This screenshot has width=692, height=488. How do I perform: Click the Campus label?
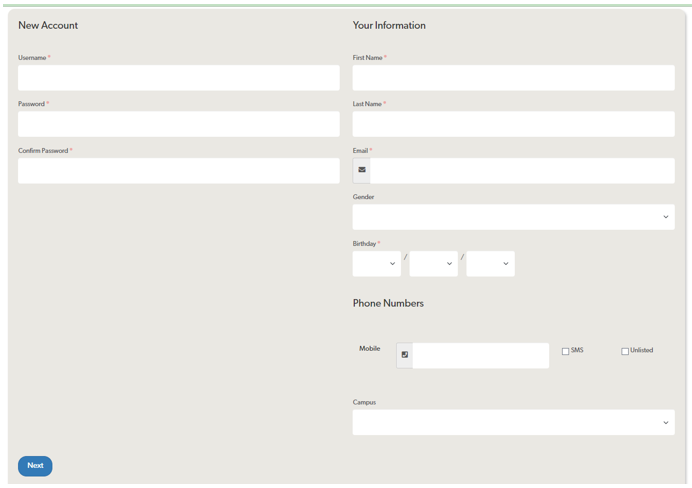pos(364,402)
